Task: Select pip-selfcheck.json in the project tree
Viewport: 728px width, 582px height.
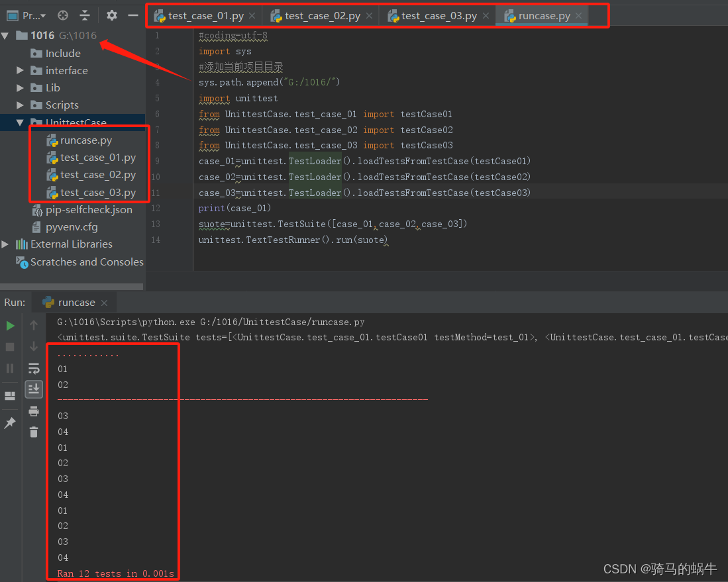Action: point(82,210)
